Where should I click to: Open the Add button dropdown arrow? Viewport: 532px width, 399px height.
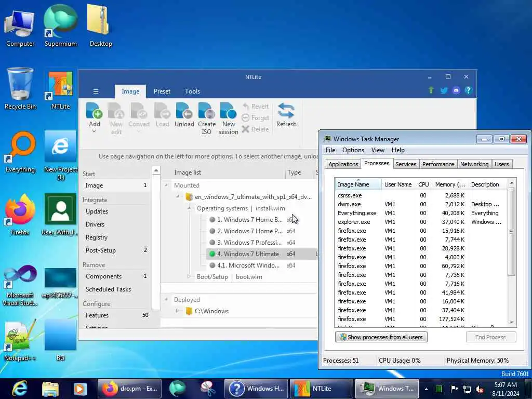coord(95,131)
